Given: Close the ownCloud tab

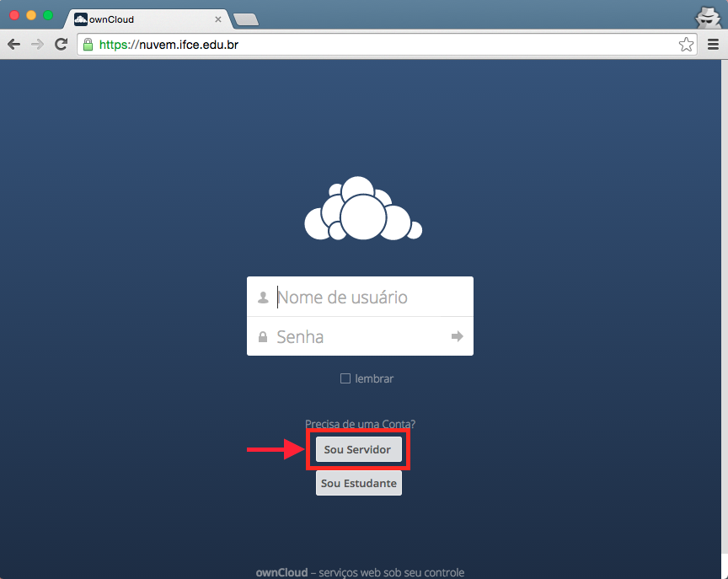Looking at the screenshot, I should [217, 19].
